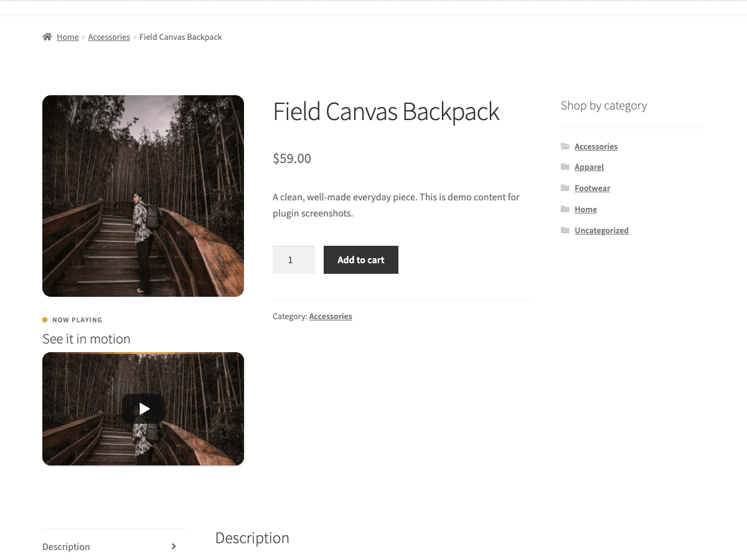This screenshot has width=747, height=560.
Task: Click the folder icon beside Apparel
Action: point(565,167)
